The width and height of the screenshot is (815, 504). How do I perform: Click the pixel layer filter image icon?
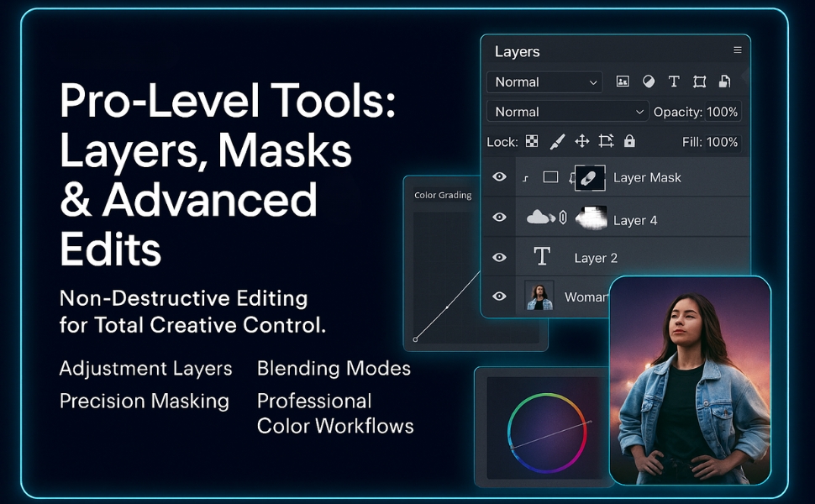coord(623,81)
